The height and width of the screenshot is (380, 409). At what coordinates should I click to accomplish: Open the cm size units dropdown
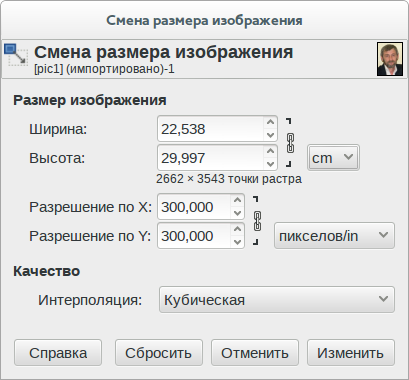(333, 158)
